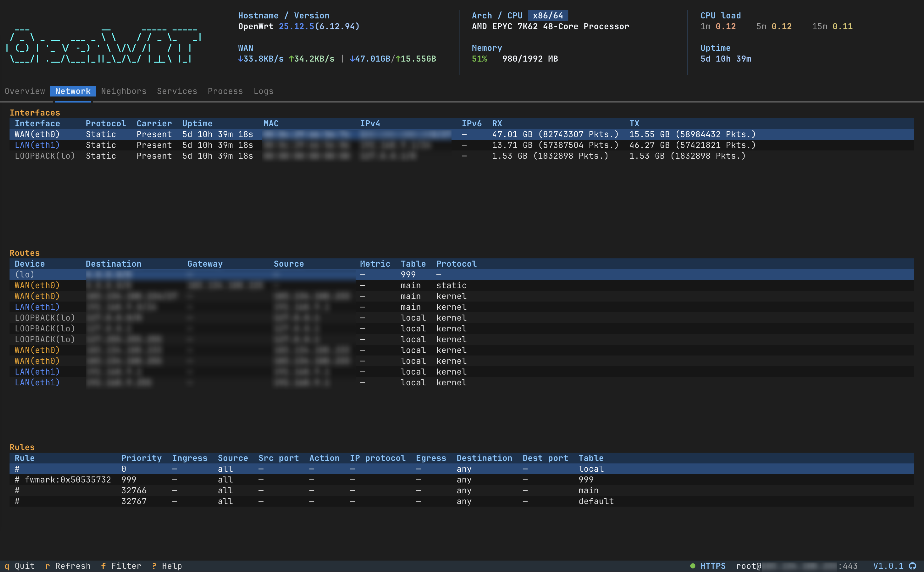The width and height of the screenshot is (924, 572).
Task: Open the Process tab
Action: click(225, 91)
